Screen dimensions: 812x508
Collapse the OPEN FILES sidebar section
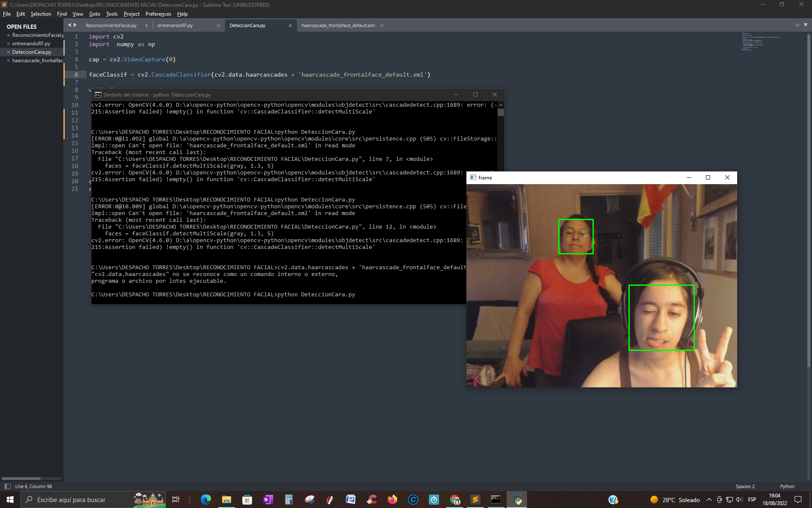(21, 26)
